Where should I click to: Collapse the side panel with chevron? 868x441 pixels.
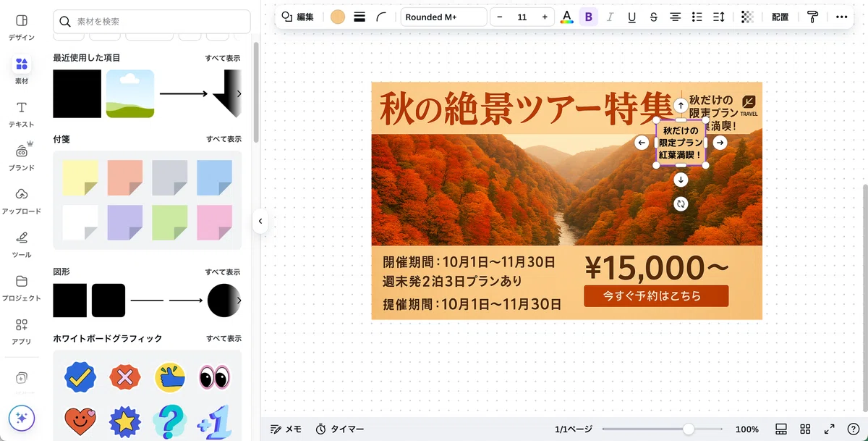tap(260, 222)
